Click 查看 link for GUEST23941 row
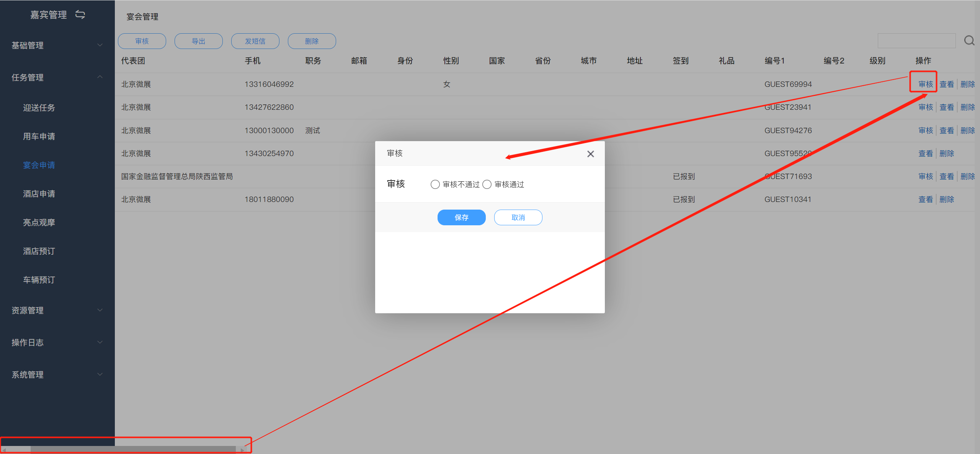 947,107
